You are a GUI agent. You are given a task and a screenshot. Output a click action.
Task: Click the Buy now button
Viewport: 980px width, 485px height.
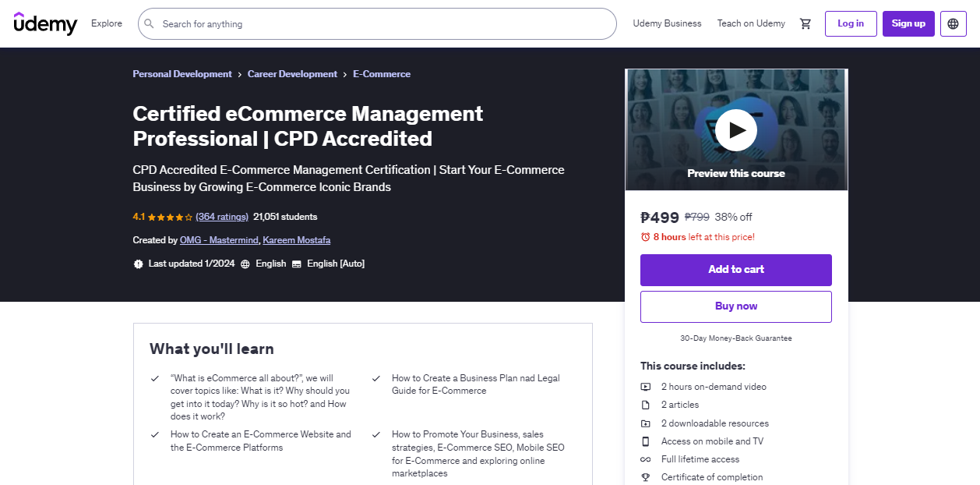[x=736, y=306]
